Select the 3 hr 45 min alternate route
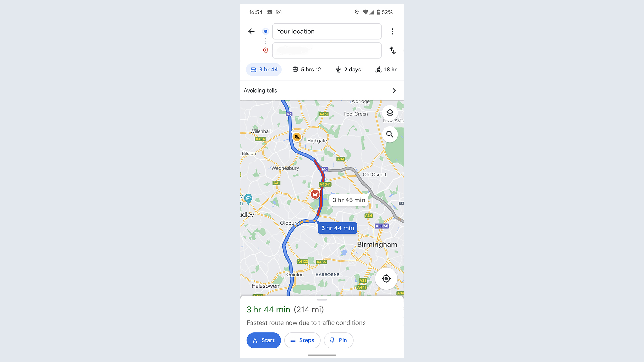 348,200
